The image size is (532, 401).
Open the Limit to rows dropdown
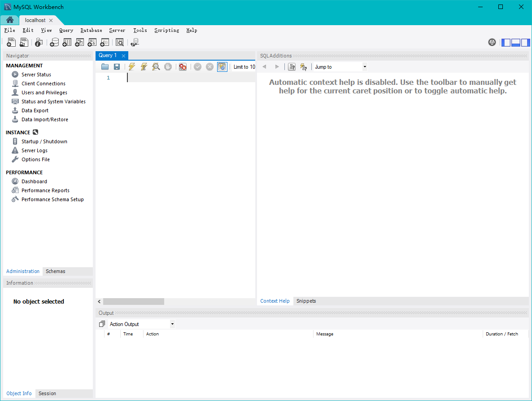click(x=244, y=67)
